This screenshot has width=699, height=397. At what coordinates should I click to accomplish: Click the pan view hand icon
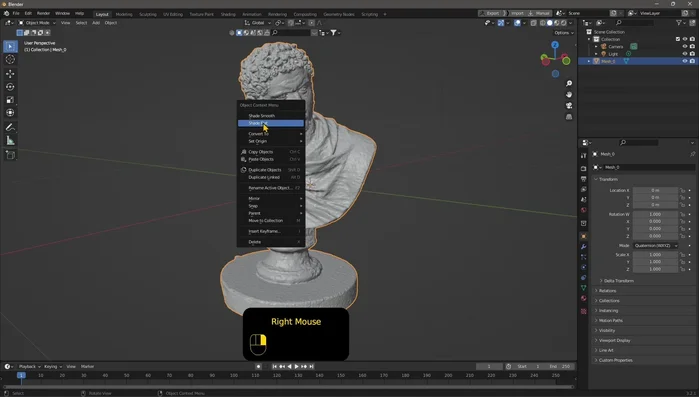[569, 94]
